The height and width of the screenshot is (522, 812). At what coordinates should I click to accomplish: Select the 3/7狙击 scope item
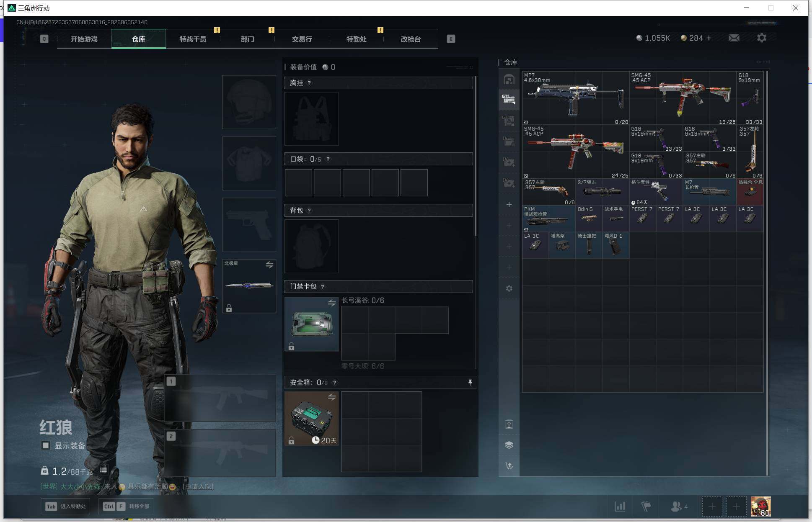coord(603,192)
